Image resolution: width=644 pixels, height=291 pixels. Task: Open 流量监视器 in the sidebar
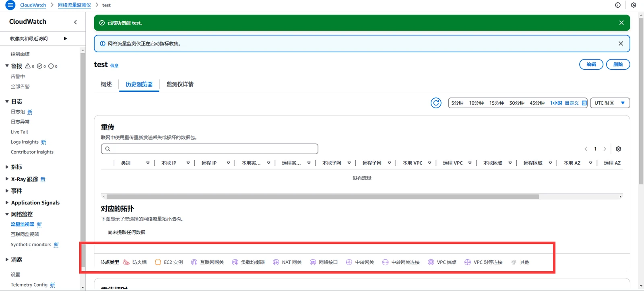pyautogui.click(x=23, y=224)
